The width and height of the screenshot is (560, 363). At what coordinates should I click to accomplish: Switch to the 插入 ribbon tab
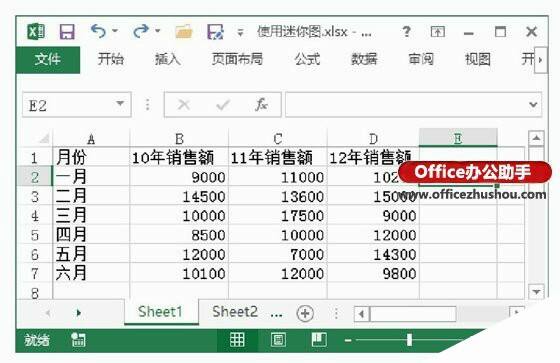click(x=167, y=59)
